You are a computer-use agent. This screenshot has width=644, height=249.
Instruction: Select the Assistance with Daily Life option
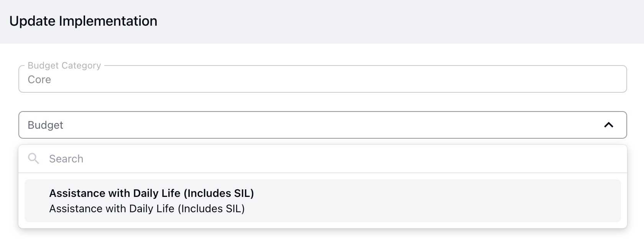pos(323,201)
